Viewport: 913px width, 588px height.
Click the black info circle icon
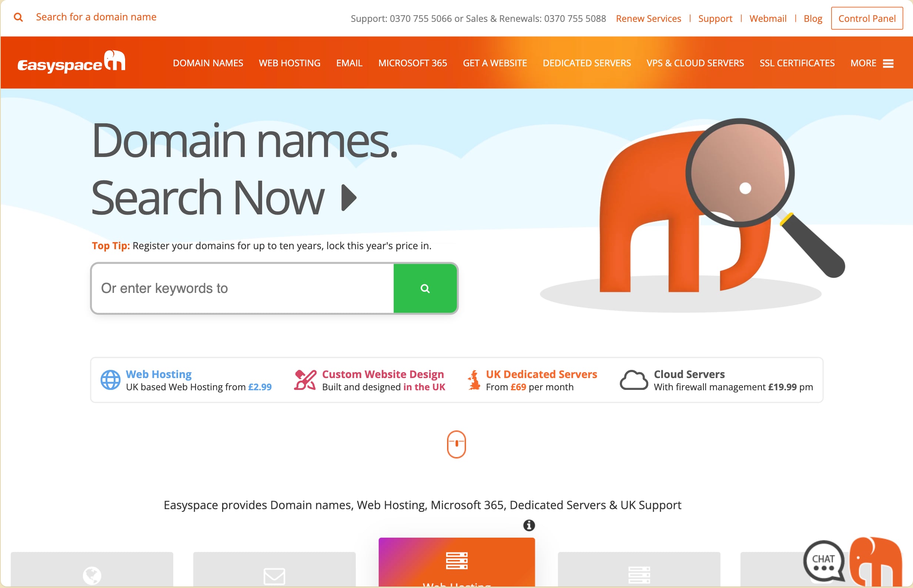pos(529,525)
